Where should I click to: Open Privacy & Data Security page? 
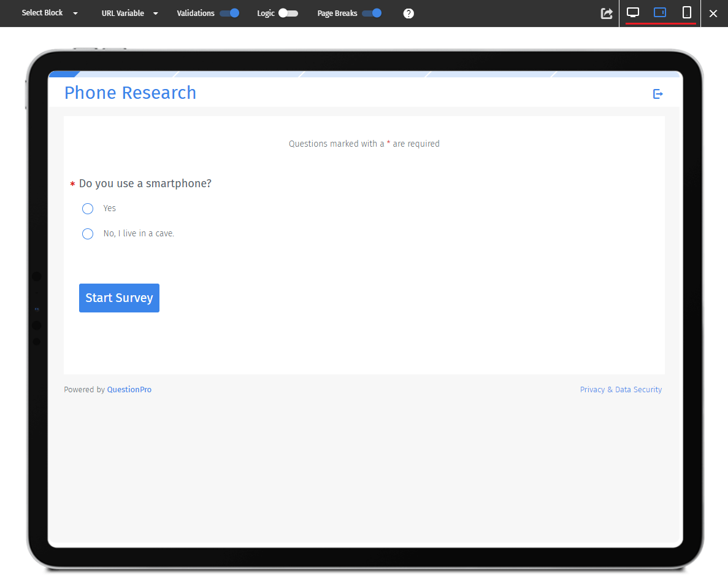621,389
